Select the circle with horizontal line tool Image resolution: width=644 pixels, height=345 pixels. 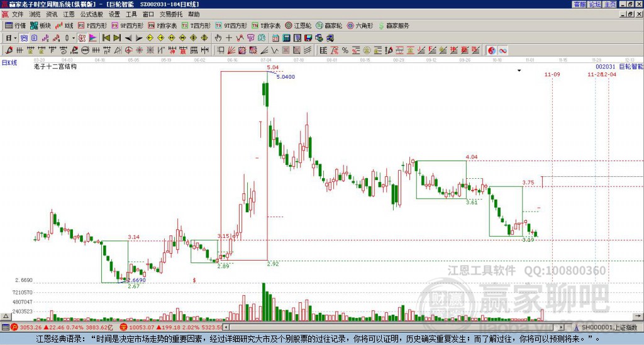85,50
